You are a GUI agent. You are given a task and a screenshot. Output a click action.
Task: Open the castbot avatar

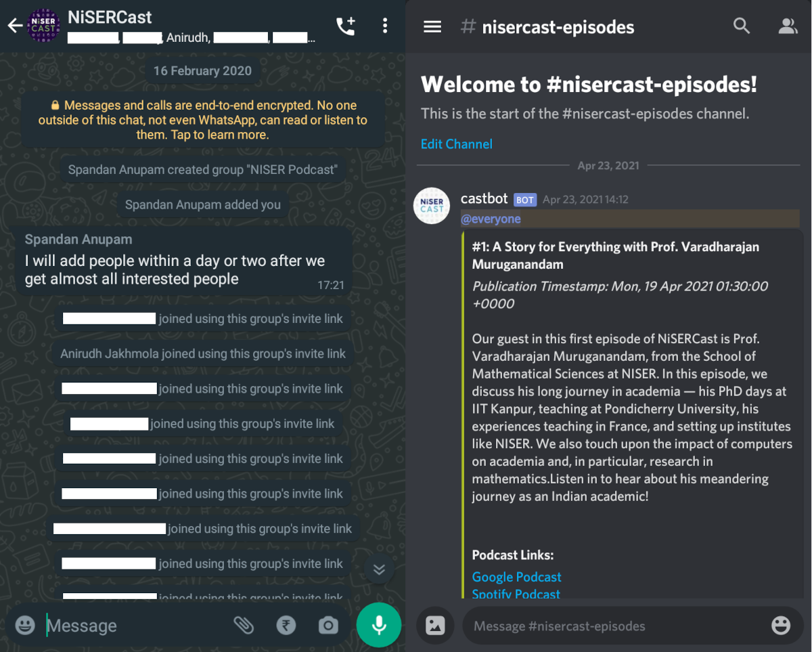[x=432, y=206]
